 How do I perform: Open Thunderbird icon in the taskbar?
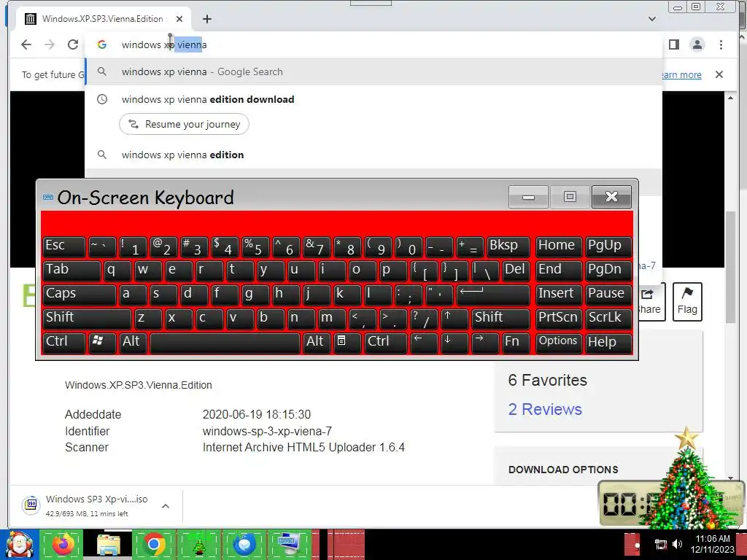244,545
